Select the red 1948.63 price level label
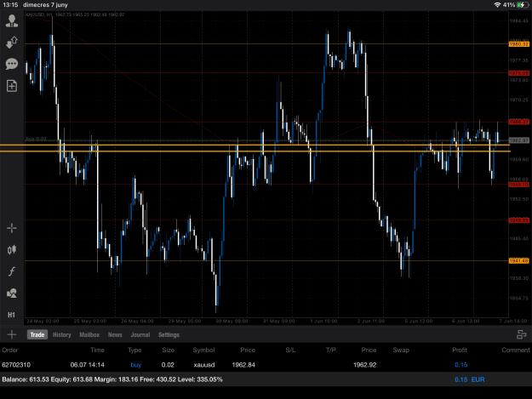This screenshot has width=532, height=399. (518, 220)
